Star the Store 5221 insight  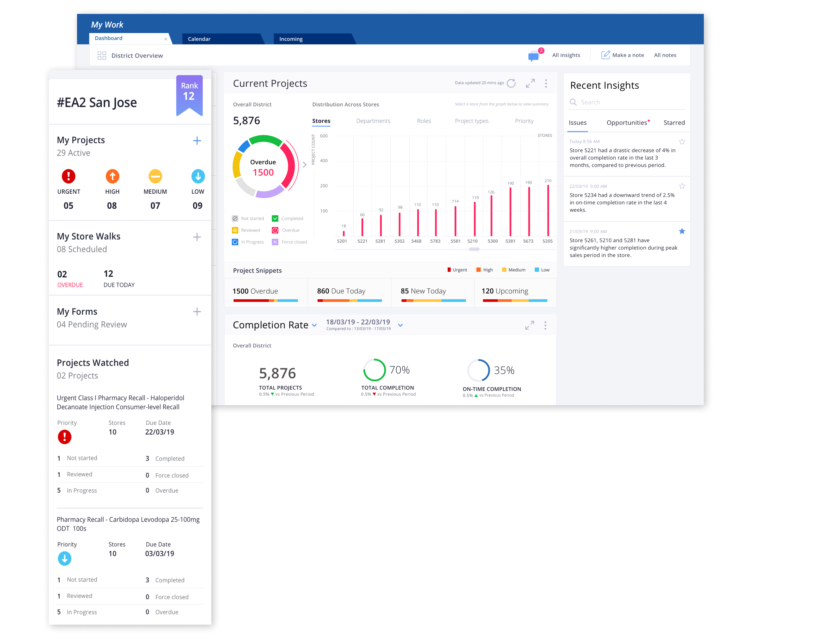coord(682,142)
